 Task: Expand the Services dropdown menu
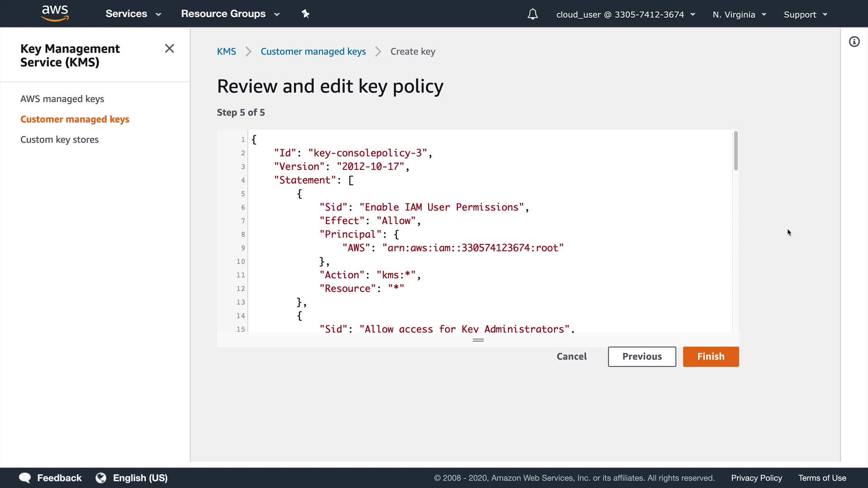pos(133,14)
